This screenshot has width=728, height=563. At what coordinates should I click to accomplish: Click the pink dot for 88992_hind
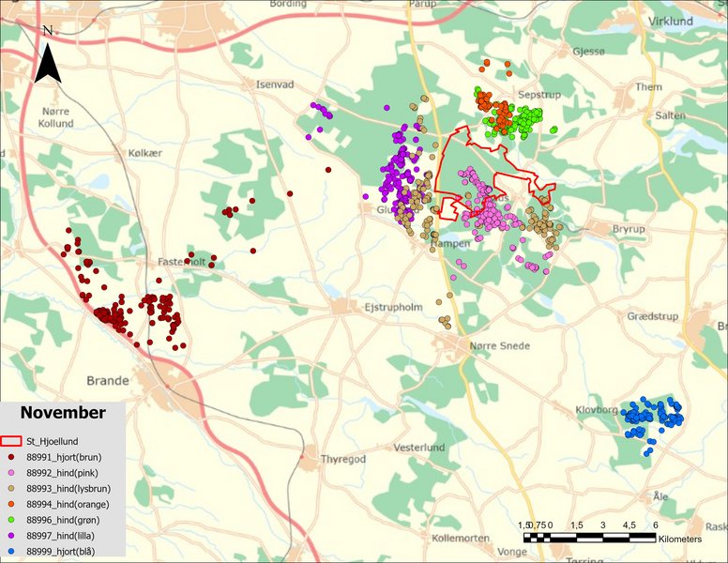11,472
